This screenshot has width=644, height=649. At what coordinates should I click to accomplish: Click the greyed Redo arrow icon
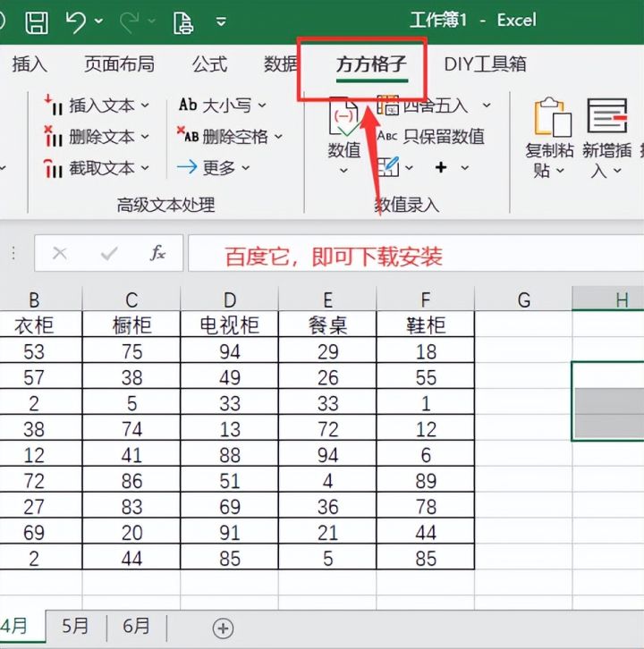pyautogui.click(x=130, y=21)
